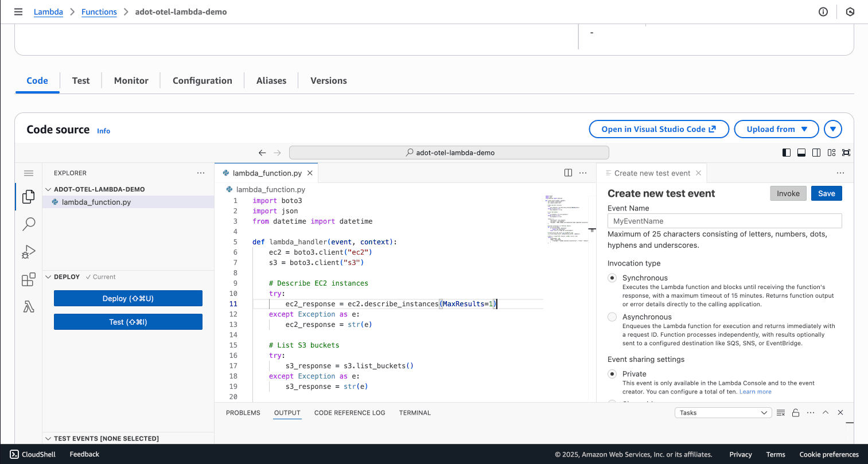Collapse the DEPLOY section

tap(49, 276)
